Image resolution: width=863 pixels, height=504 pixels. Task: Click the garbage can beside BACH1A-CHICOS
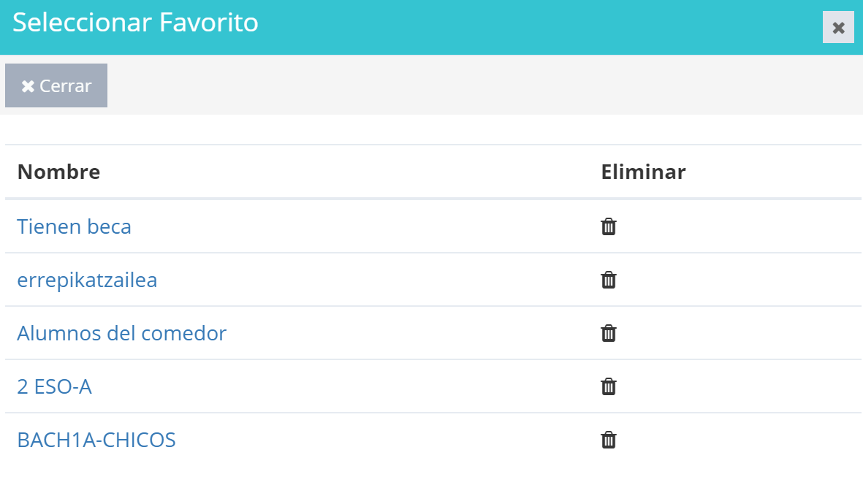[x=608, y=440]
